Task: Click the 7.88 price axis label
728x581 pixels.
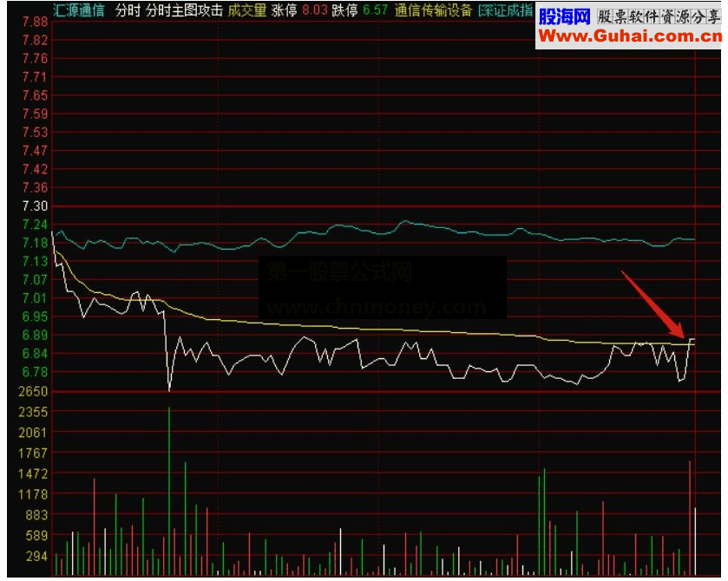Action: coord(35,22)
